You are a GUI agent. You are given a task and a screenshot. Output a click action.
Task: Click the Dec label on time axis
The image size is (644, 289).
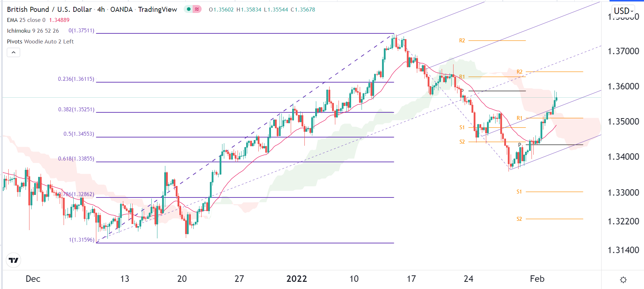(33, 279)
